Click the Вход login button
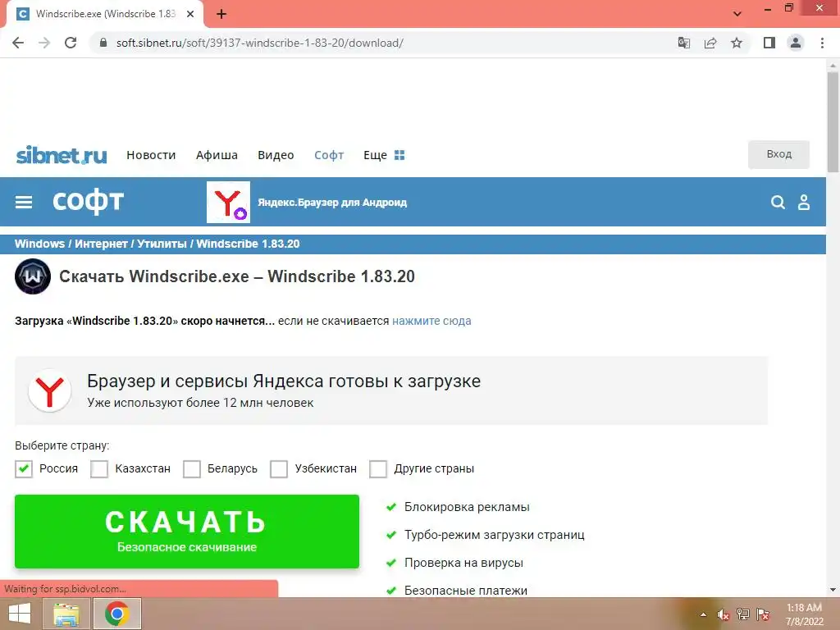The height and width of the screenshot is (630, 840). [778, 154]
